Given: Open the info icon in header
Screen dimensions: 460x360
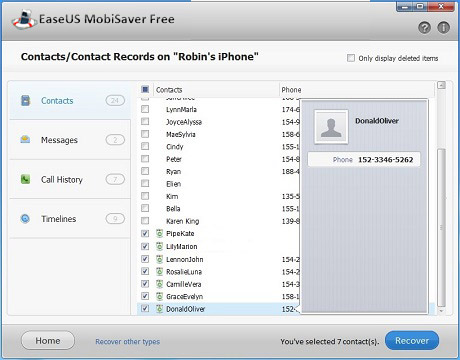Looking at the screenshot, I should 443,28.
